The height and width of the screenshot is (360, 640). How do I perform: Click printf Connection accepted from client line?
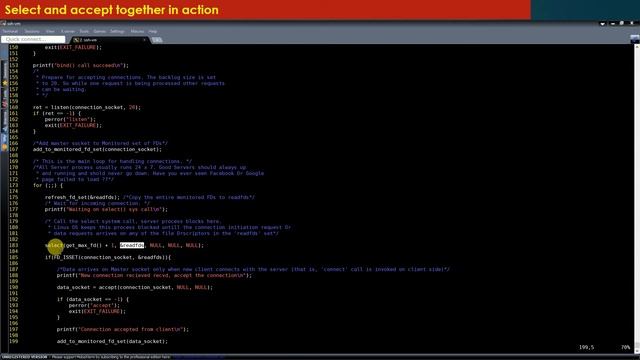(123, 329)
